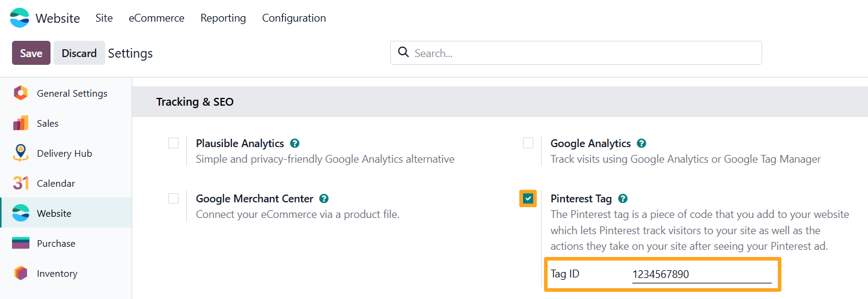The width and height of the screenshot is (868, 299).
Task: Click 'Track visits using Google Analytics' description
Action: [x=686, y=159]
